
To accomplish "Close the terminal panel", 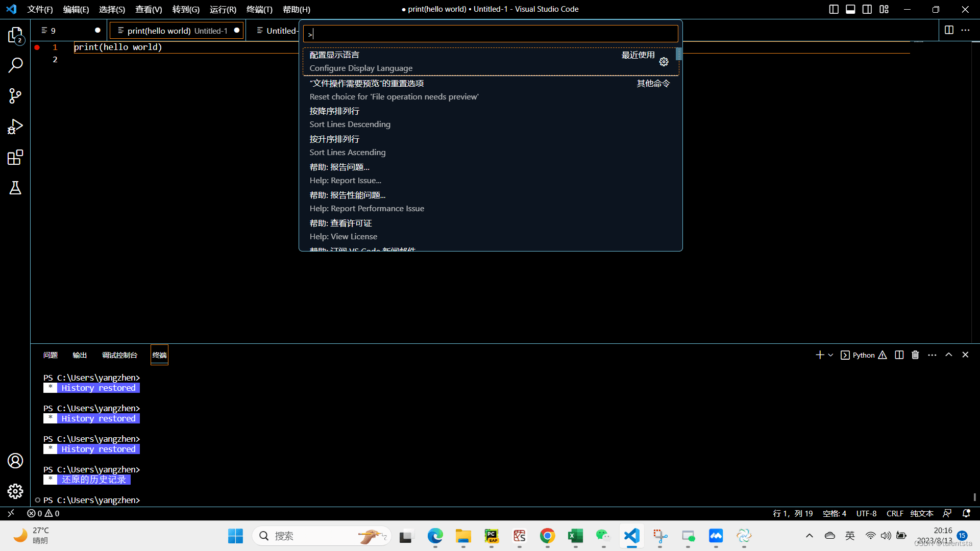I will 965,355.
